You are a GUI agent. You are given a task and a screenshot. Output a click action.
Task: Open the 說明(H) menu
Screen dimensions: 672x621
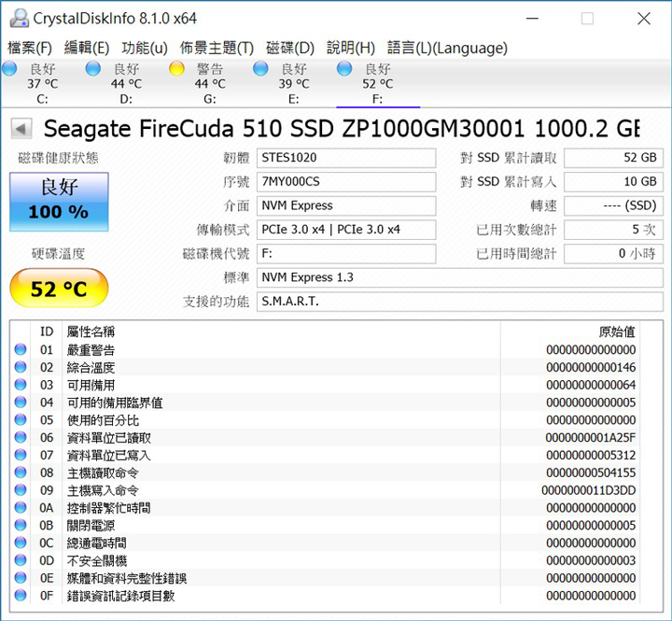coord(351,48)
